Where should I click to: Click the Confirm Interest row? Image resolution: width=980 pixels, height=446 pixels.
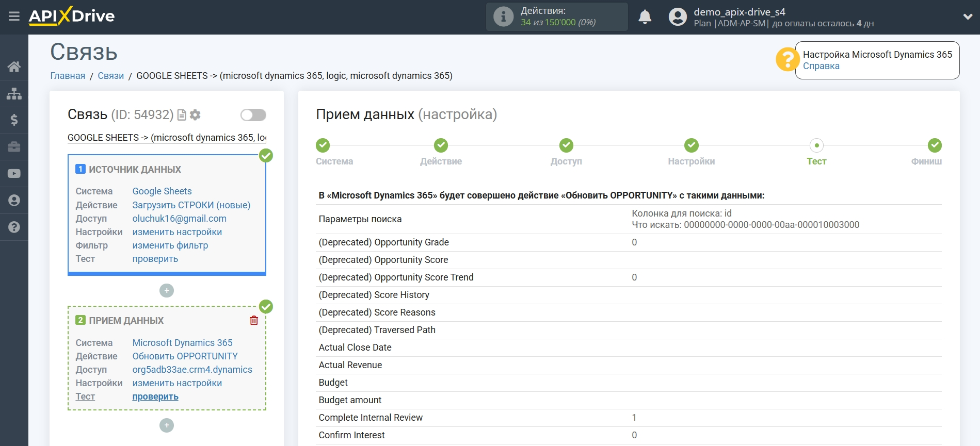tap(629, 435)
